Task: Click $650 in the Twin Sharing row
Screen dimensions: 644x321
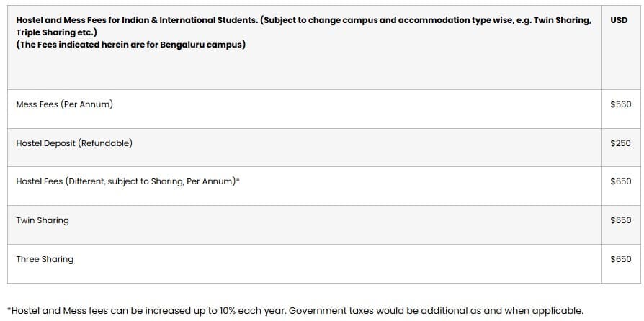Action: point(620,220)
